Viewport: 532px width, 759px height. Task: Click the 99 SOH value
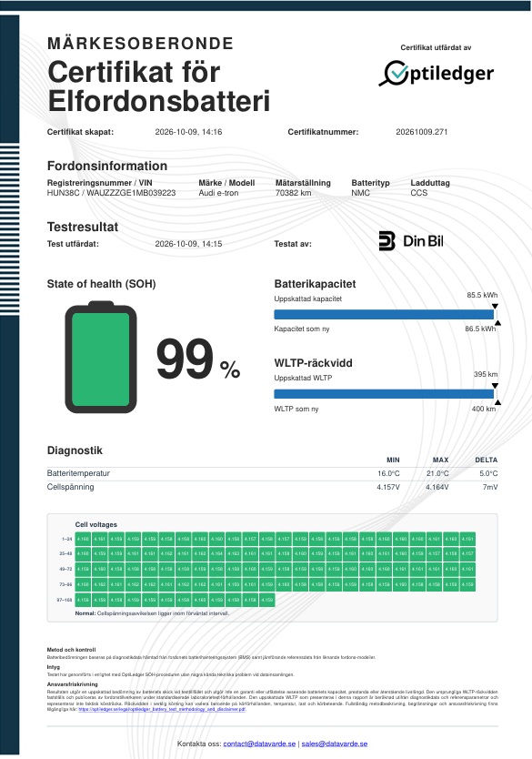point(185,359)
